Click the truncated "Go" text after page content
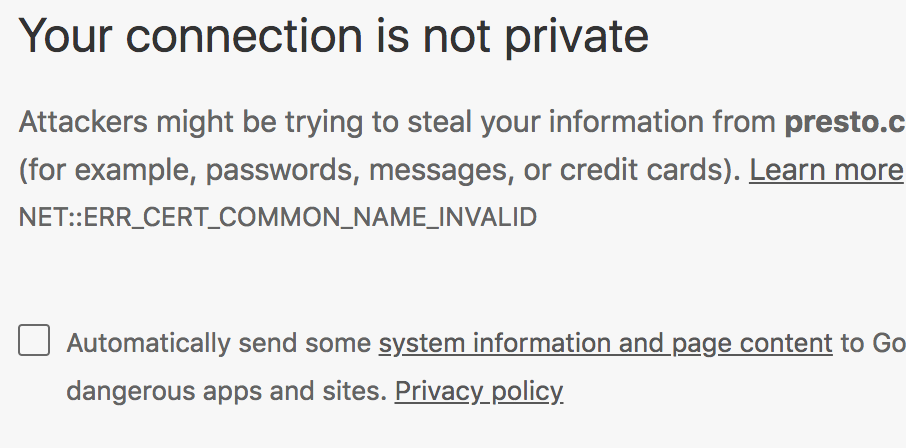906x448 pixels. coord(886,344)
